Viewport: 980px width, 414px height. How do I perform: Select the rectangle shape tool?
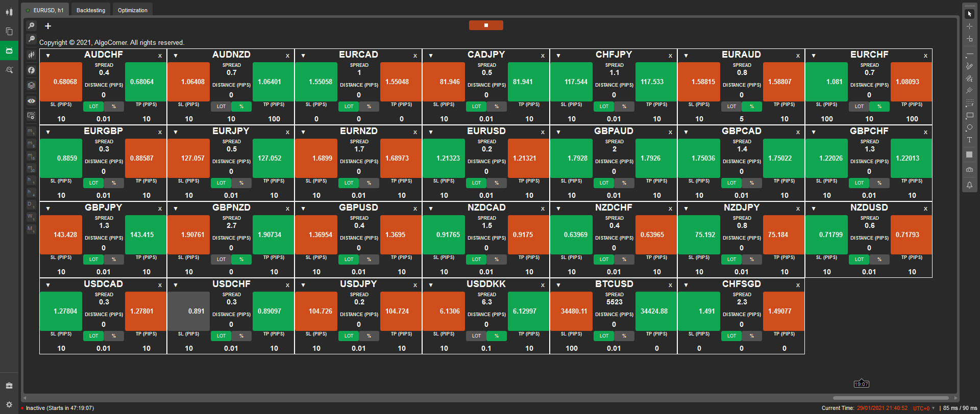(x=969, y=115)
